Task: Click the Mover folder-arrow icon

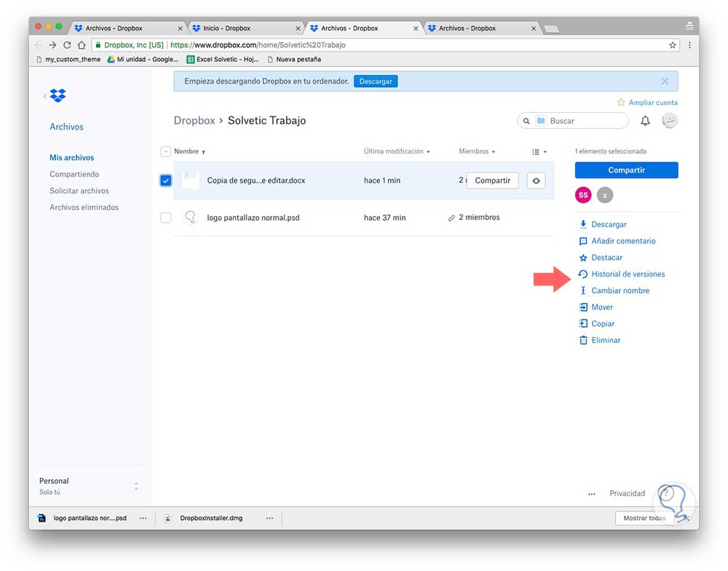Action: [x=583, y=307]
